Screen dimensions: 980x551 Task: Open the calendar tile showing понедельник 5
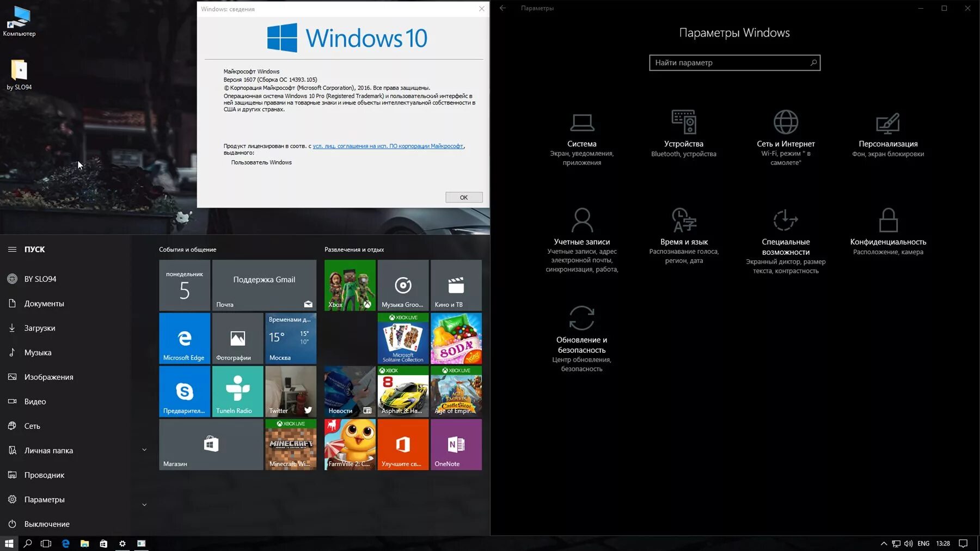click(x=185, y=285)
